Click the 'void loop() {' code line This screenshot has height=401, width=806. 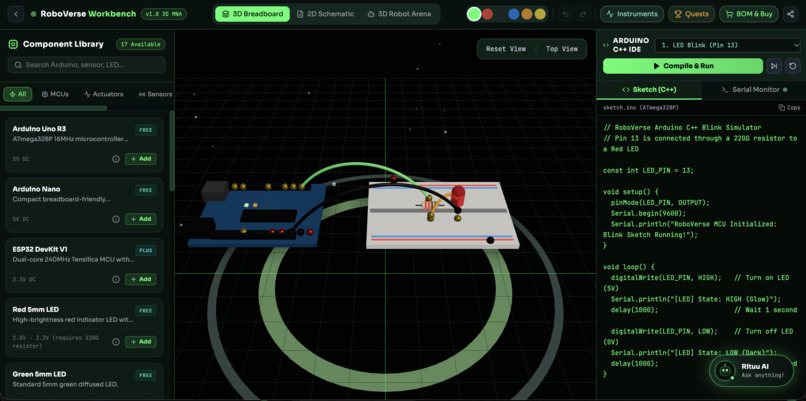tap(628, 267)
